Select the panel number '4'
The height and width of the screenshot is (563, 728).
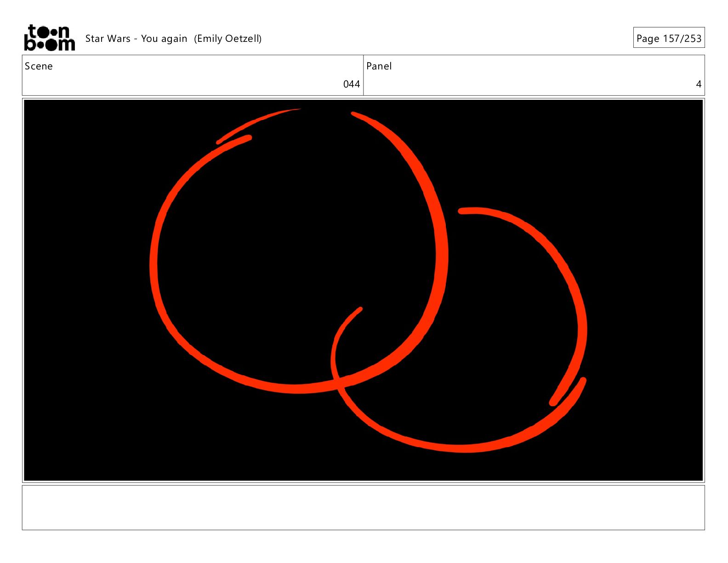(699, 84)
